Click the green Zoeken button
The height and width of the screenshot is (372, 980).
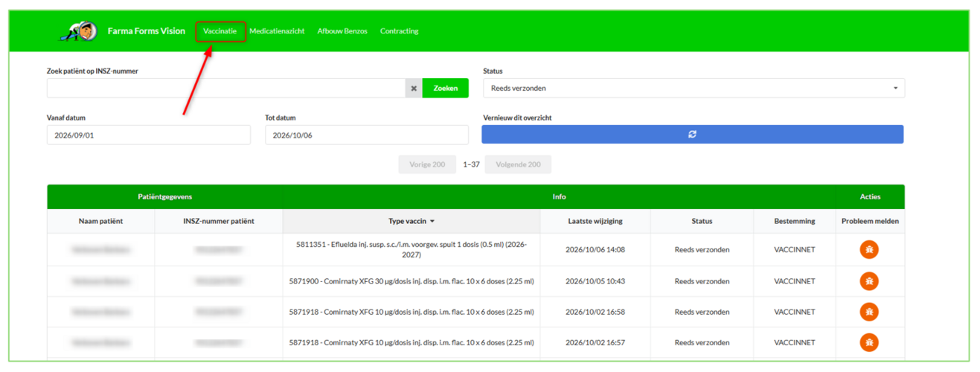(446, 89)
